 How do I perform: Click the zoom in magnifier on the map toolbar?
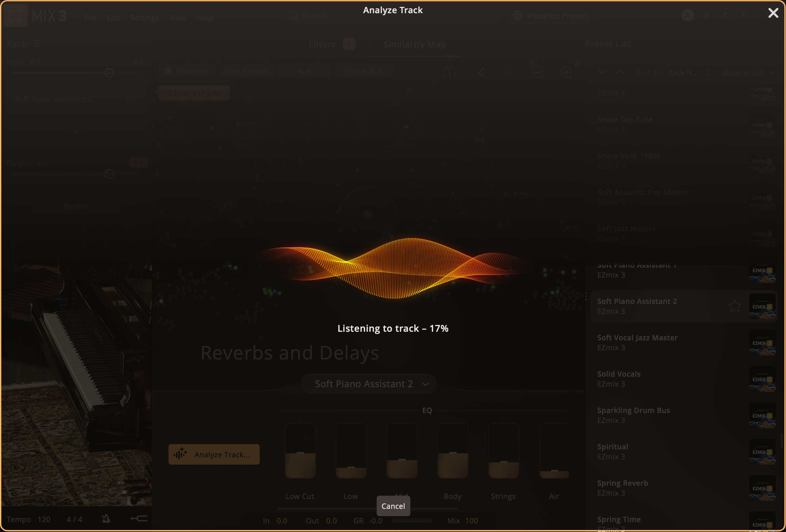coord(566,72)
